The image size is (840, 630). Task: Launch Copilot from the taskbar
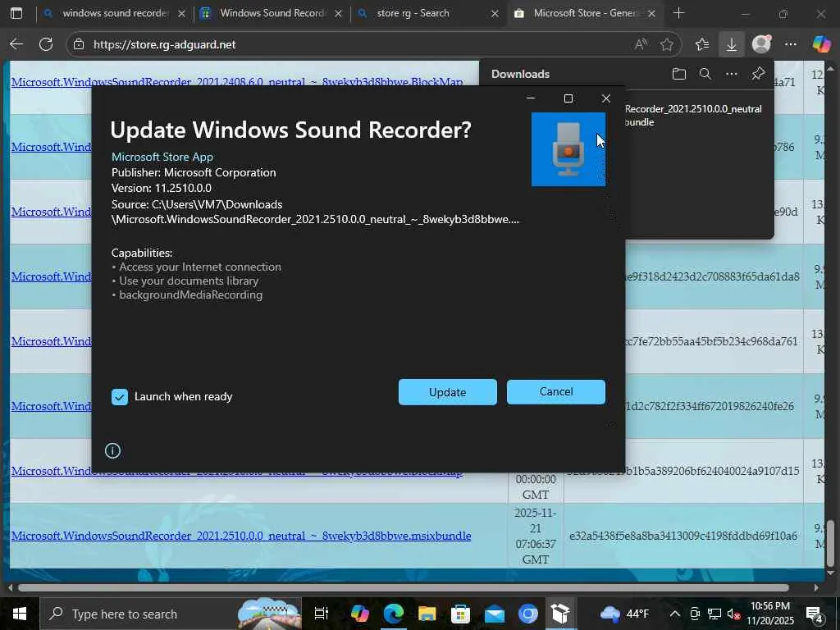[x=359, y=614]
